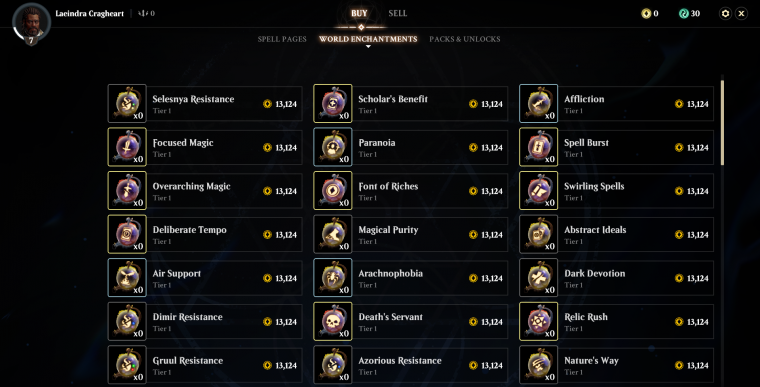Select the Buy tab
Screen dimensions: 760x387
359,14
